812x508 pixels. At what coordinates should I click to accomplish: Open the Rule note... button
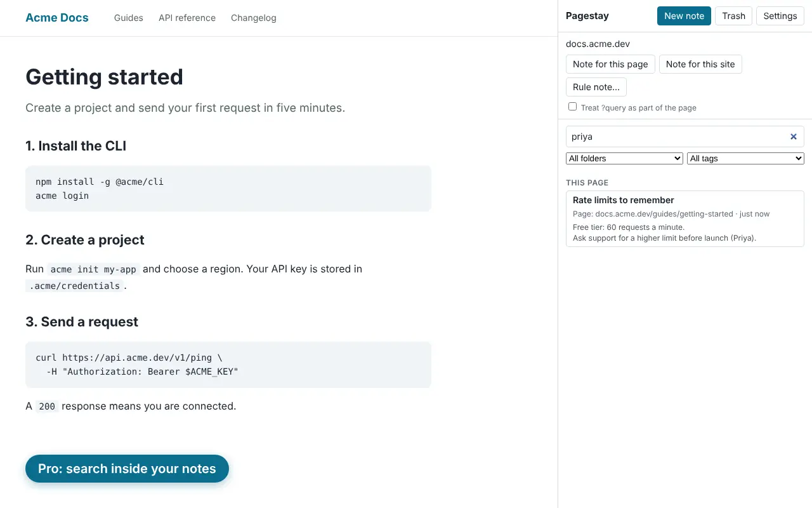596,87
